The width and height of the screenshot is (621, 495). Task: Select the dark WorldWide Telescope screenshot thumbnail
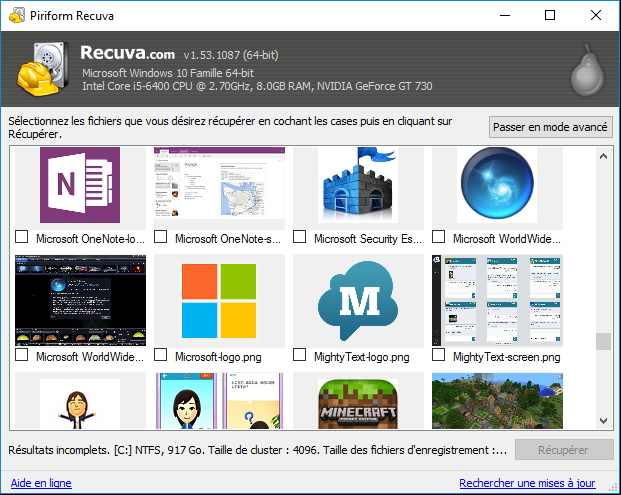pos(80,300)
